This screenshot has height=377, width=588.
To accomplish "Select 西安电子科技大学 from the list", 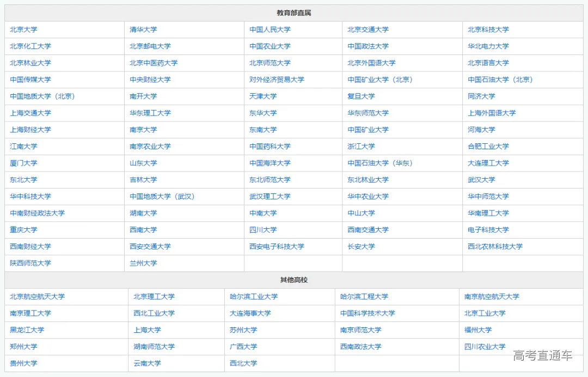I will tap(278, 246).
